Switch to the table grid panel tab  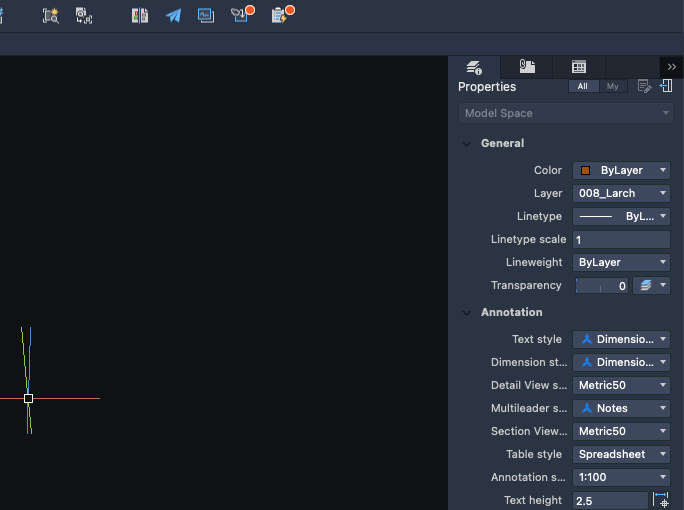(579, 67)
